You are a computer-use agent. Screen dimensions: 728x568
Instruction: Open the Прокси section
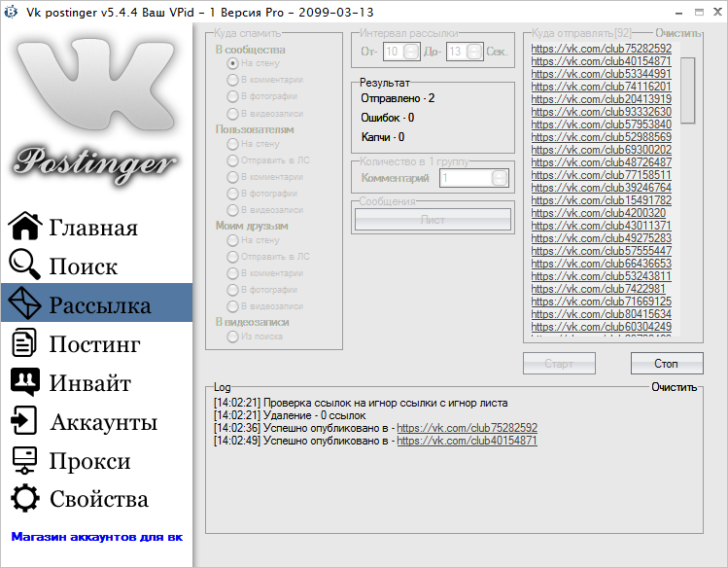click(x=96, y=460)
